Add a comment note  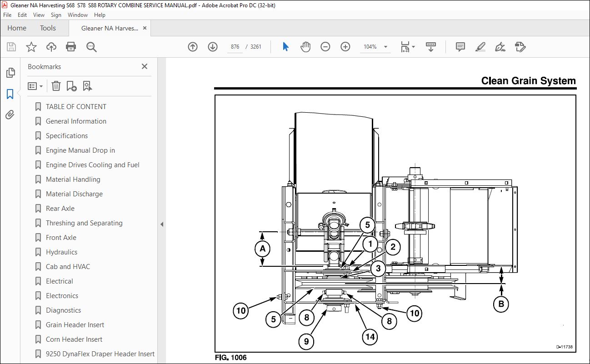pyautogui.click(x=460, y=47)
